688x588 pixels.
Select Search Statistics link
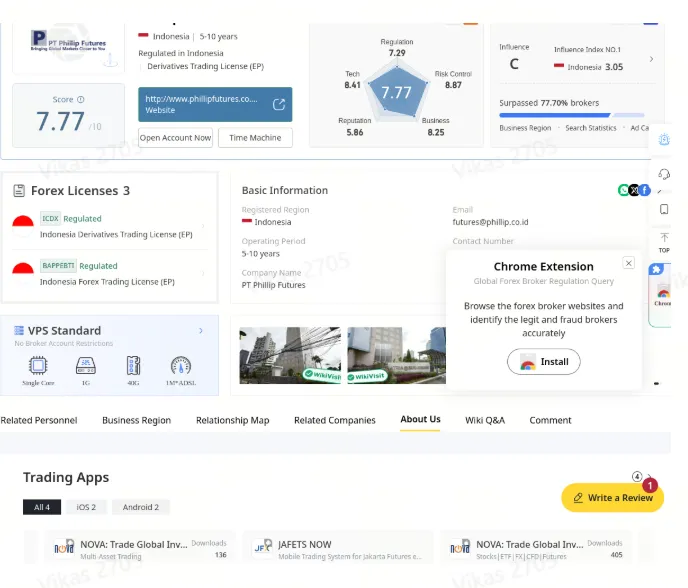coord(591,128)
